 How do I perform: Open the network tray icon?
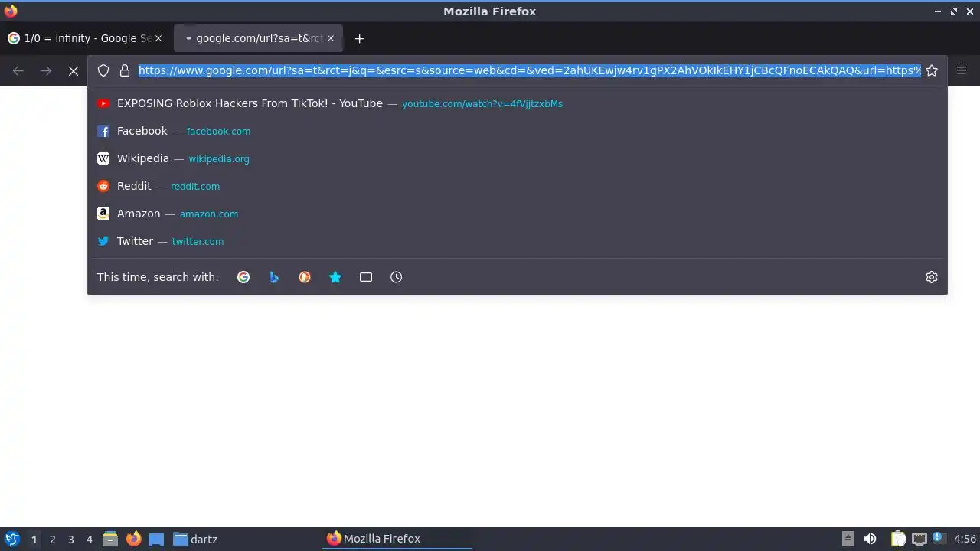[919, 539]
